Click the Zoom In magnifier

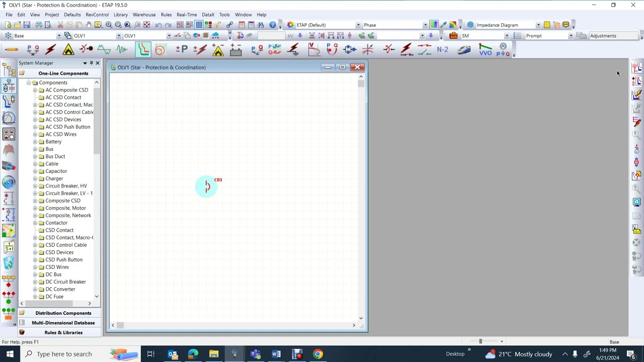click(109, 25)
